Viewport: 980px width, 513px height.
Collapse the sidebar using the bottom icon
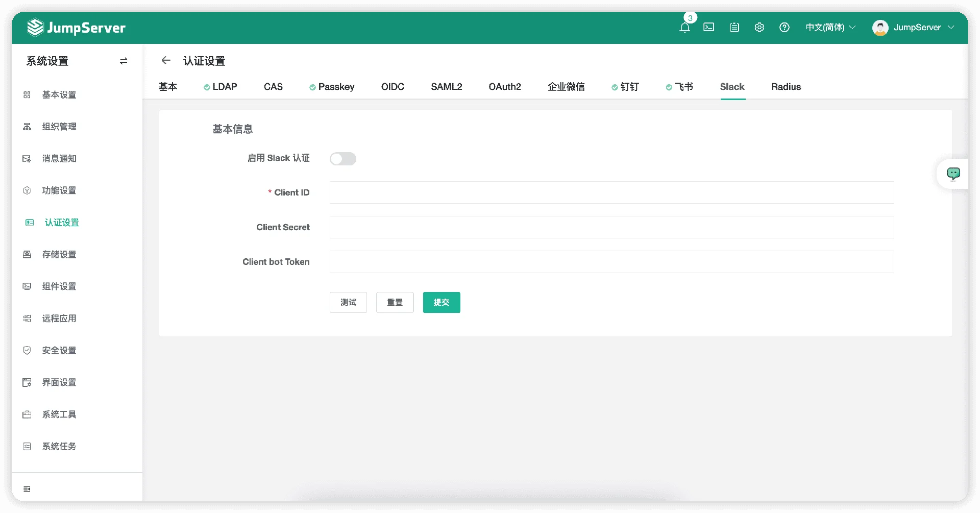coord(27,489)
